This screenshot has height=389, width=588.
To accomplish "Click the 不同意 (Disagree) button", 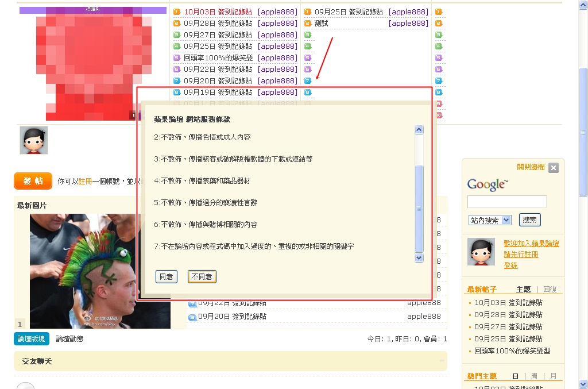I will point(202,276).
